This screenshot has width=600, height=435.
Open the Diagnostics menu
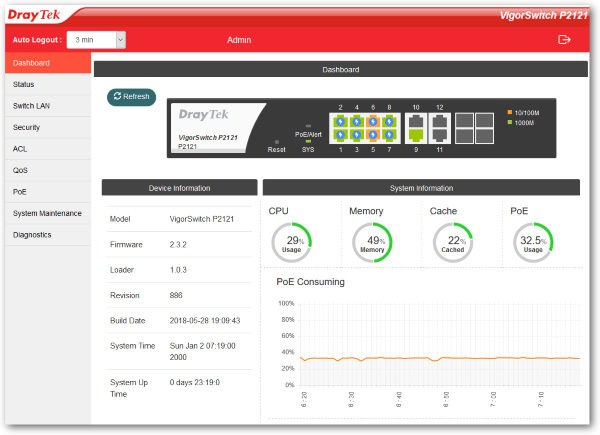click(x=48, y=235)
